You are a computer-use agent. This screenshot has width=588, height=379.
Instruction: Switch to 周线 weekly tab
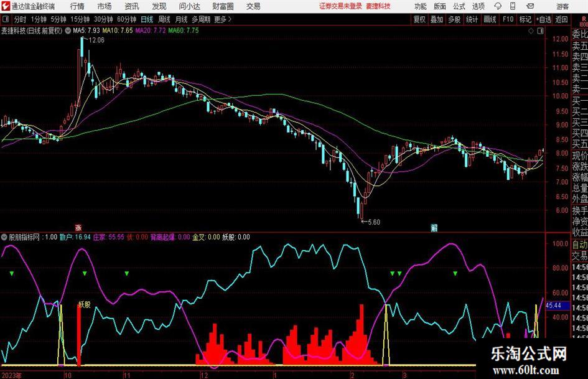164,19
